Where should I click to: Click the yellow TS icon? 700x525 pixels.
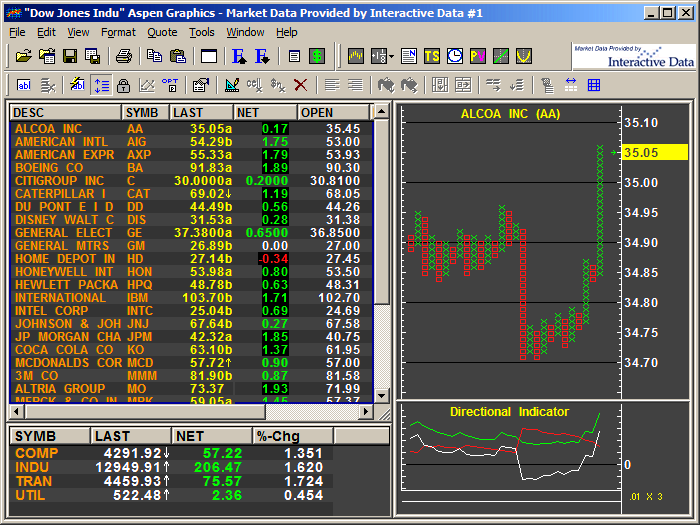(432, 56)
